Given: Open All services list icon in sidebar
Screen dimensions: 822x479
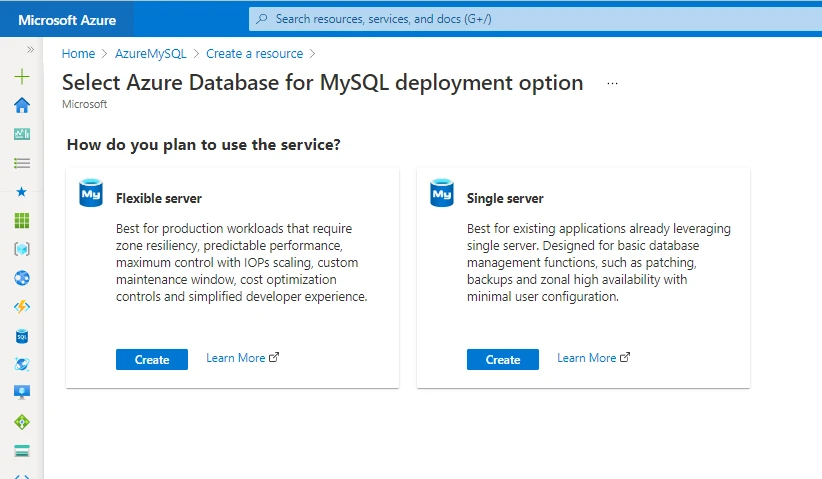Looking at the screenshot, I should pos(21,163).
